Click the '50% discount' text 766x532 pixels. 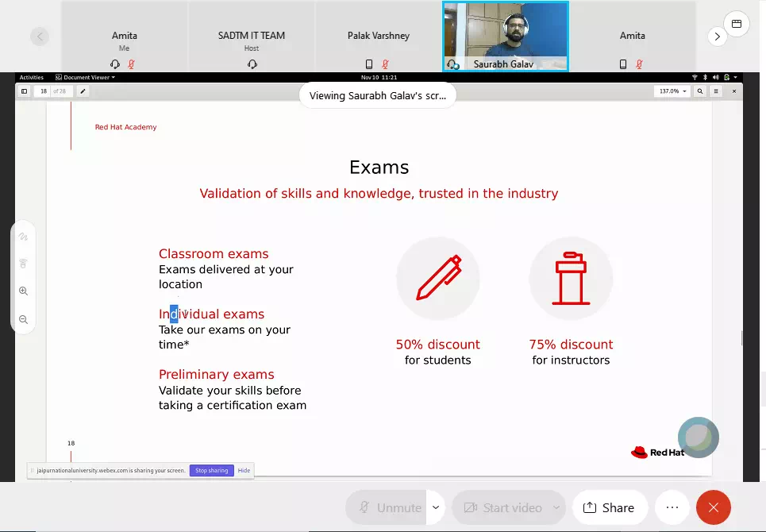click(x=437, y=345)
